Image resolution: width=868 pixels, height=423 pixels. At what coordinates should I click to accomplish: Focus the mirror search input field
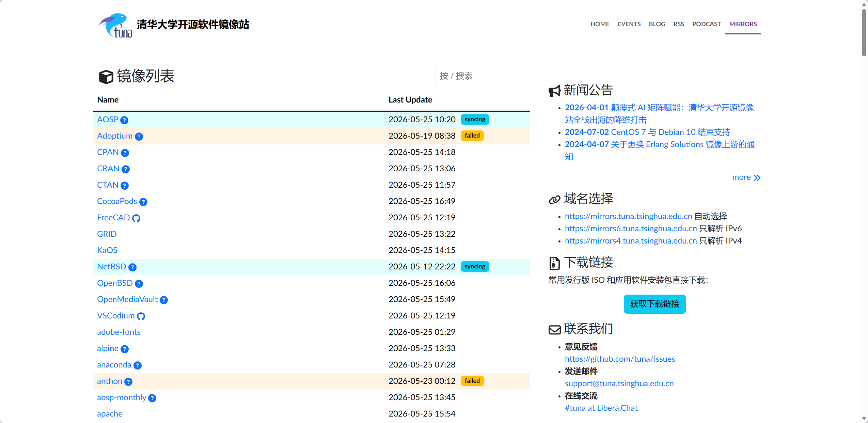click(x=486, y=76)
